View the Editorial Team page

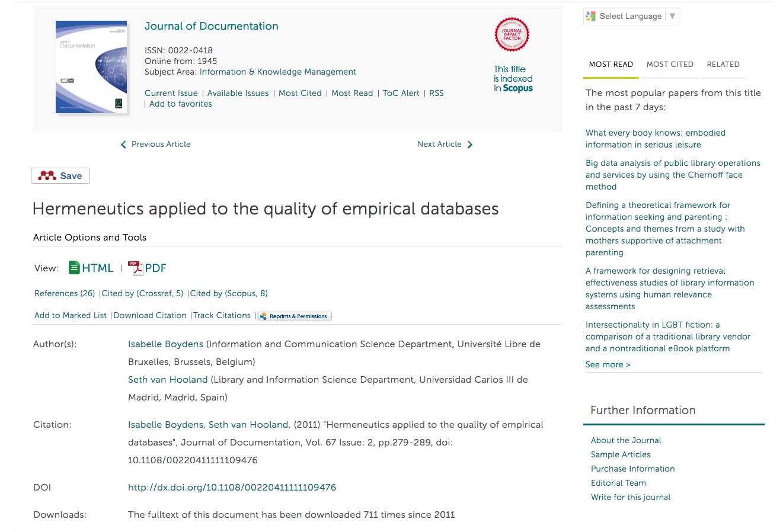pos(618,483)
